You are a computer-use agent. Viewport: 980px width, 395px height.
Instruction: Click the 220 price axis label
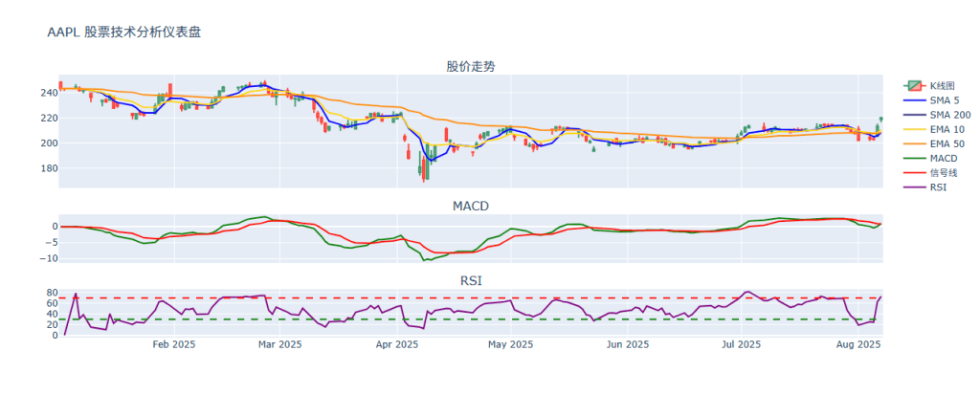[49, 119]
